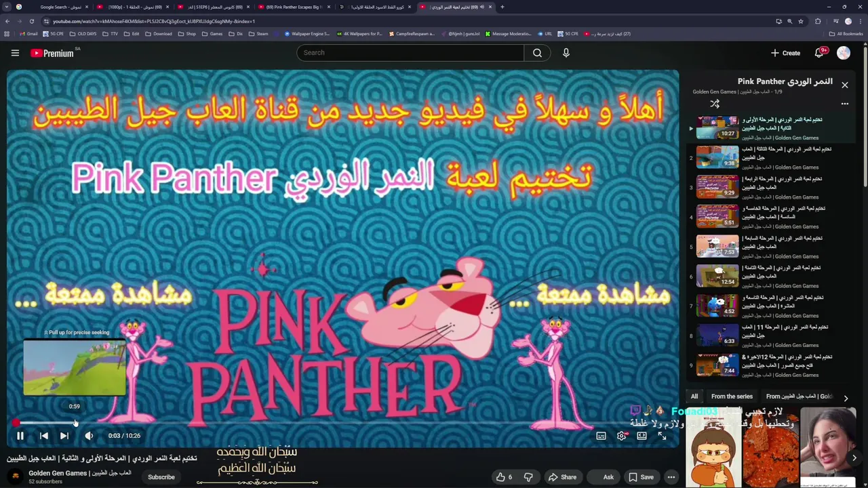Open the TTV bookmarks folder
This screenshot has width=868, height=488.
(x=111, y=34)
